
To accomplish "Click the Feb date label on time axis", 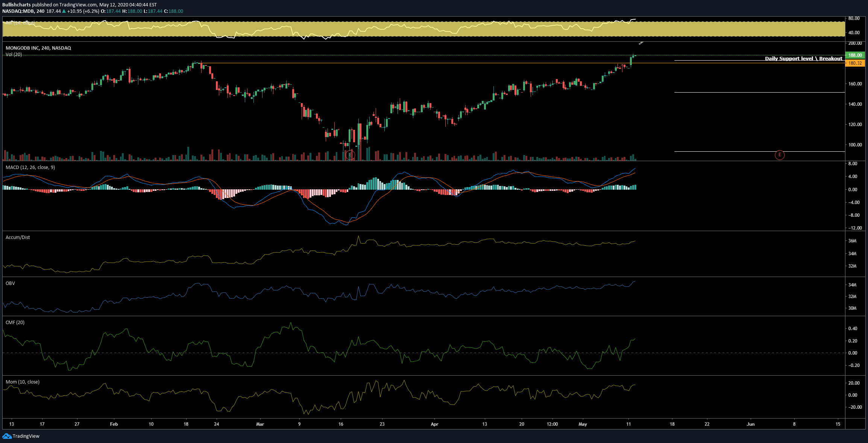I will pos(114,424).
